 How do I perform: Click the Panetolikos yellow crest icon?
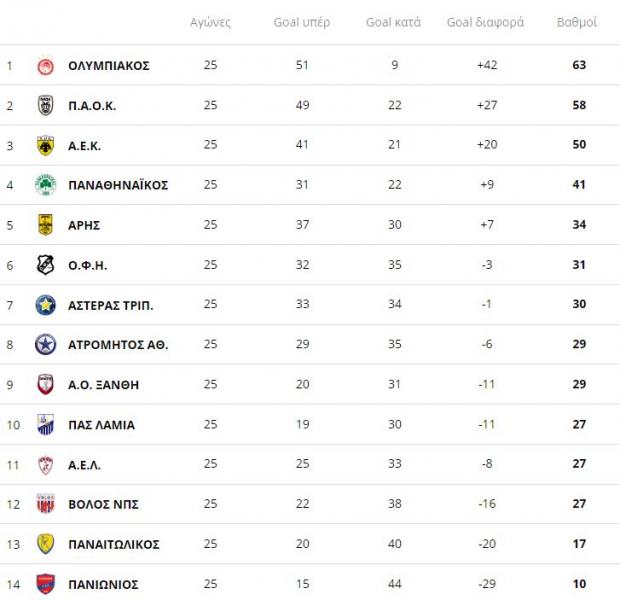[x=44, y=544]
